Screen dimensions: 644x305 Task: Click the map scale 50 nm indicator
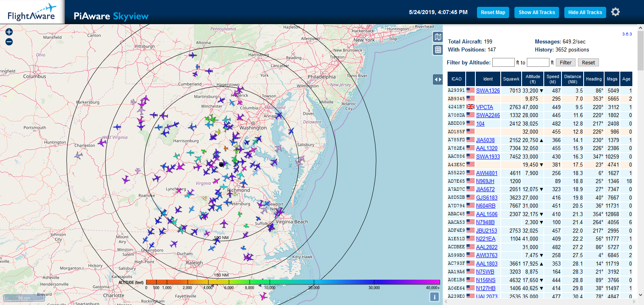(x=24, y=298)
